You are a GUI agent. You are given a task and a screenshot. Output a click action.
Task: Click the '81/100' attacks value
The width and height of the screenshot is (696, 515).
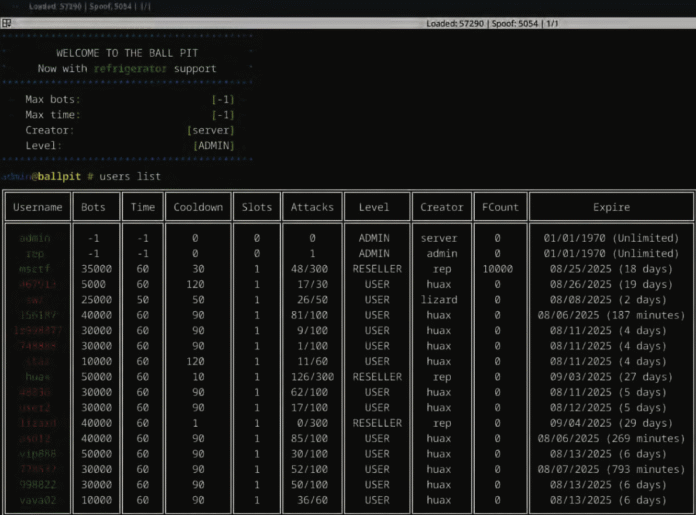309,315
